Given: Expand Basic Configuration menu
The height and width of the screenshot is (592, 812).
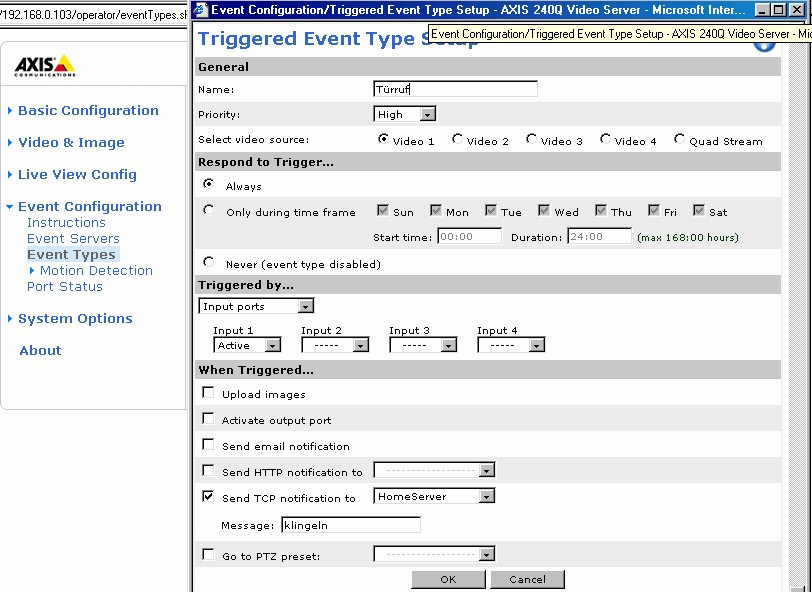Looking at the screenshot, I should click(88, 111).
